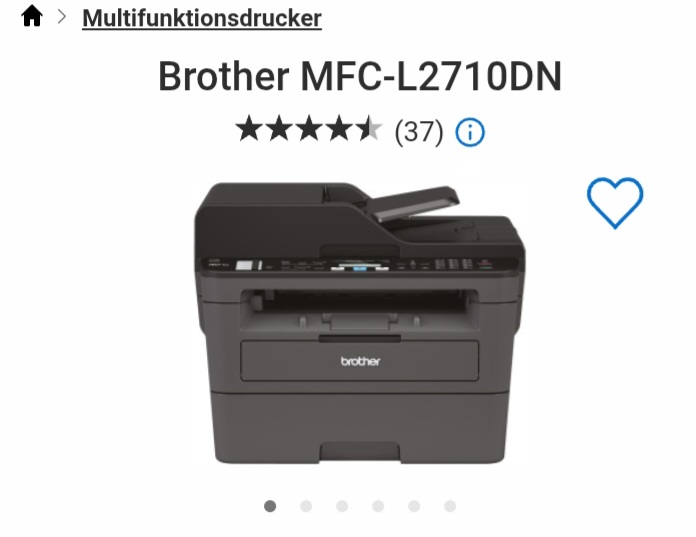Go to the home page icon
The width and height of the screenshot is (696, 537).
[32, 16]
